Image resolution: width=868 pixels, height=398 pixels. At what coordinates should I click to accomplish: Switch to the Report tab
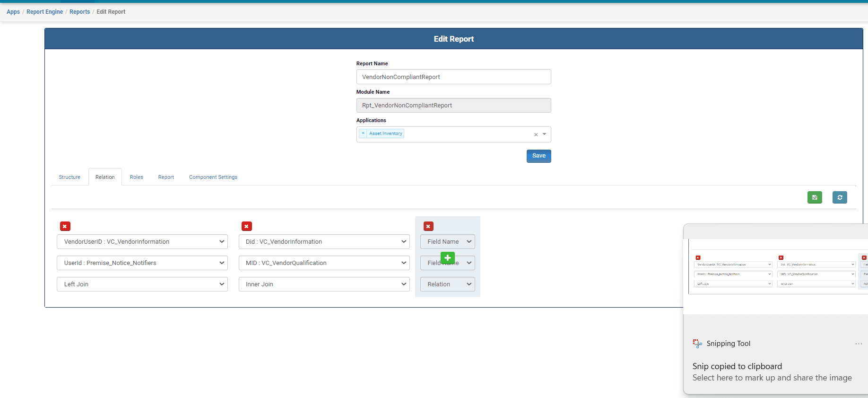[166, 177]
